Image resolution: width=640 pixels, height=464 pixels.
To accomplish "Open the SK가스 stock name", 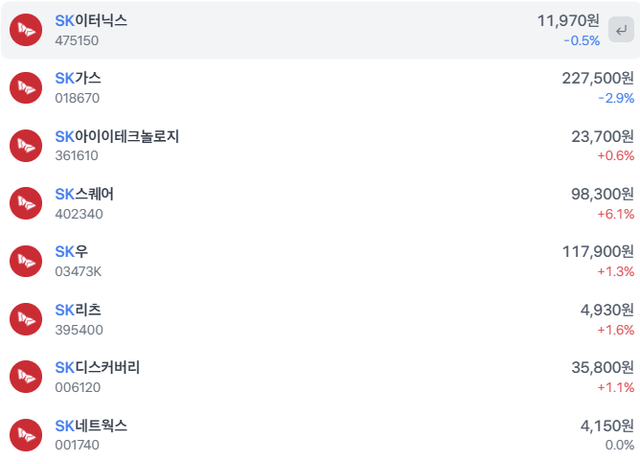I will [78, 78].
